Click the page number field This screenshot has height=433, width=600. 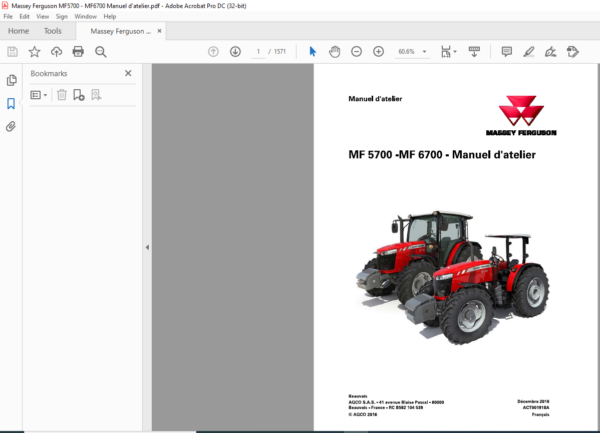click(258, 52)
